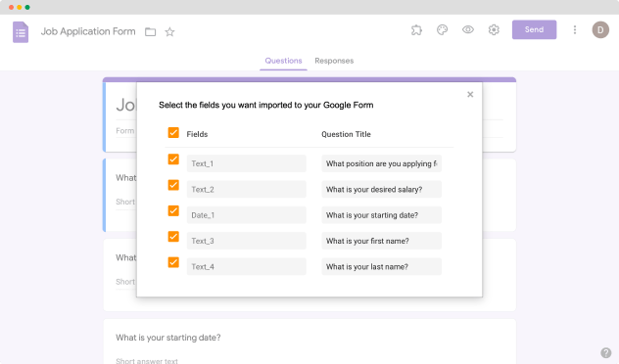The width and height of the screenshot is (619, 364).
Task: Click the Text_4 field name box
Action: (x=247, y=266)
